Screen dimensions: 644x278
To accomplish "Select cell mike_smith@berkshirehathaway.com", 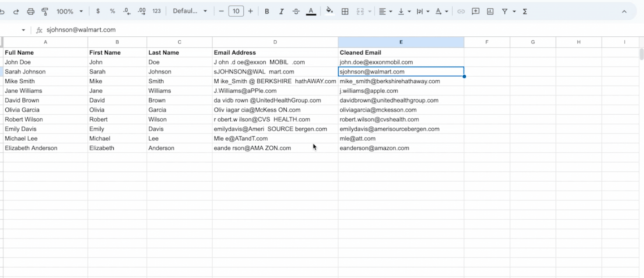I will coord(401,81).
